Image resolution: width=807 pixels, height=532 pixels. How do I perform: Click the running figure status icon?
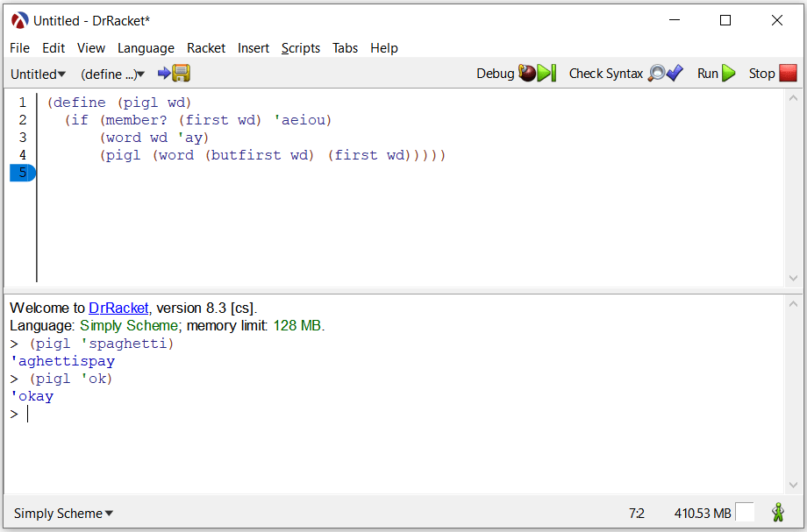pos(778,513)
